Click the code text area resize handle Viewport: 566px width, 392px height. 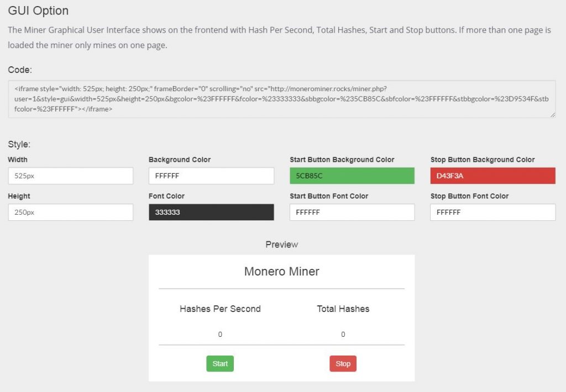click(553, 115)
